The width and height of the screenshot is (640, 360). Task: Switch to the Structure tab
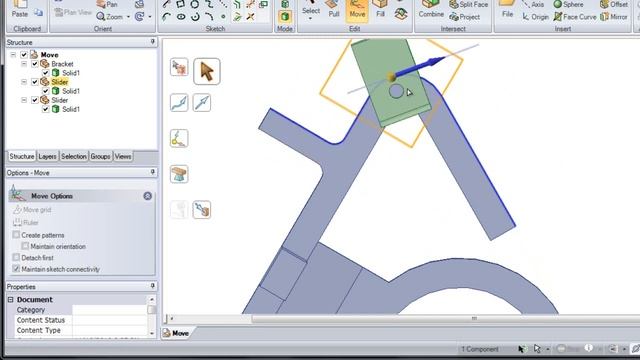tap(22, 156)
